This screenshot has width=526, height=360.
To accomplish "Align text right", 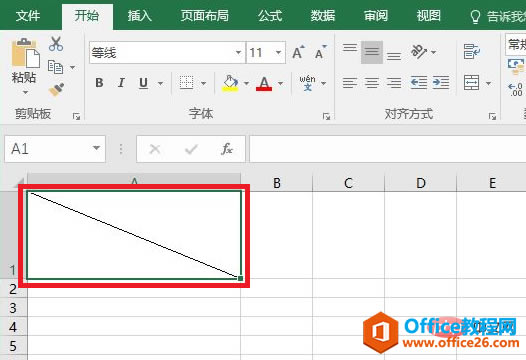I will tap(394, 83).
